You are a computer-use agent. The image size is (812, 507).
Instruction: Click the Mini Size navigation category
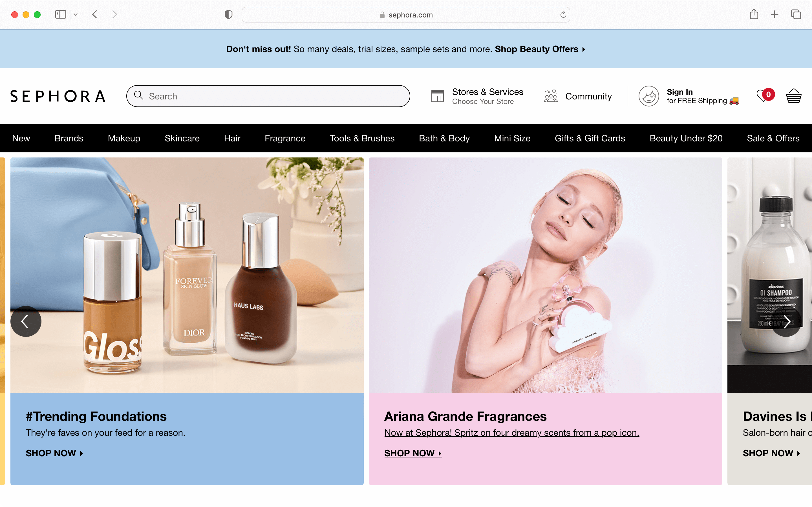click(x=512, y=138)
